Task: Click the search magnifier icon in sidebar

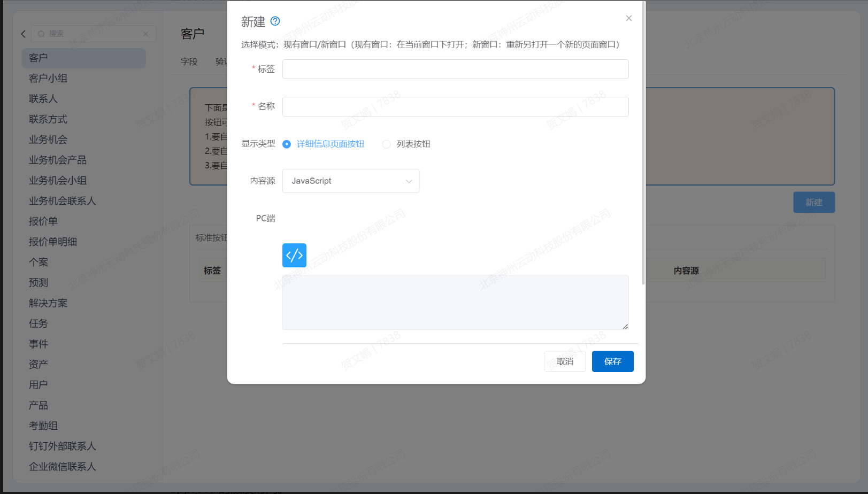Action: point(41,34)
